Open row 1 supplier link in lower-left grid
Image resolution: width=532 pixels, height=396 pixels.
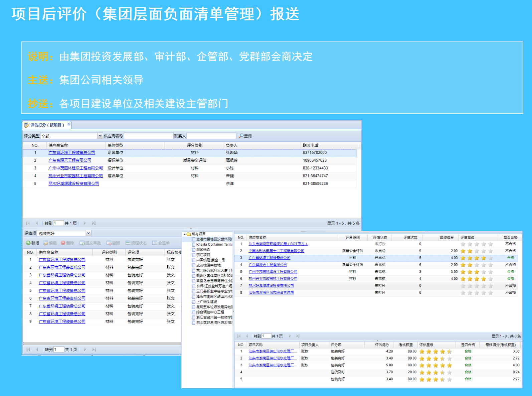(x=62, y=260)
